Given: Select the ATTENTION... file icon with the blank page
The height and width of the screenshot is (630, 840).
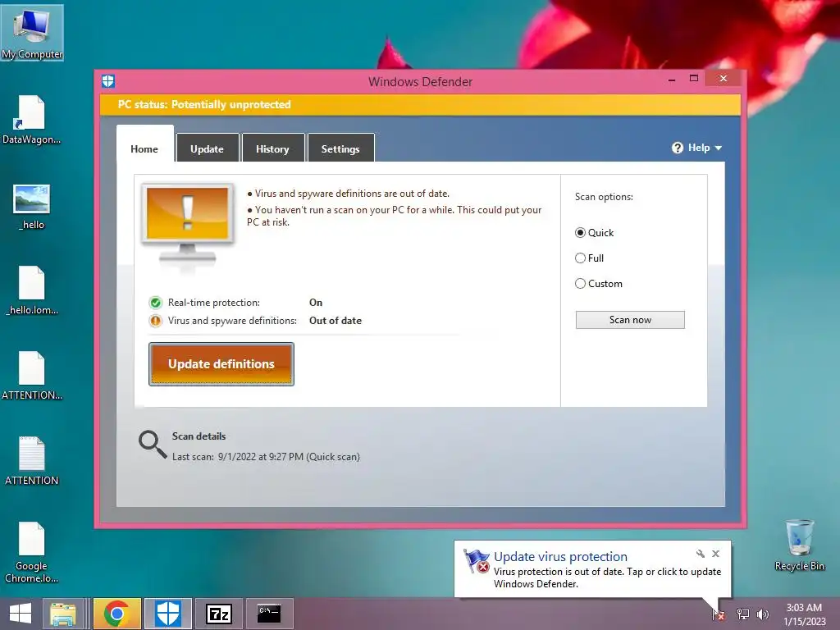Looking at the screenshot, I should pos(32,376).
